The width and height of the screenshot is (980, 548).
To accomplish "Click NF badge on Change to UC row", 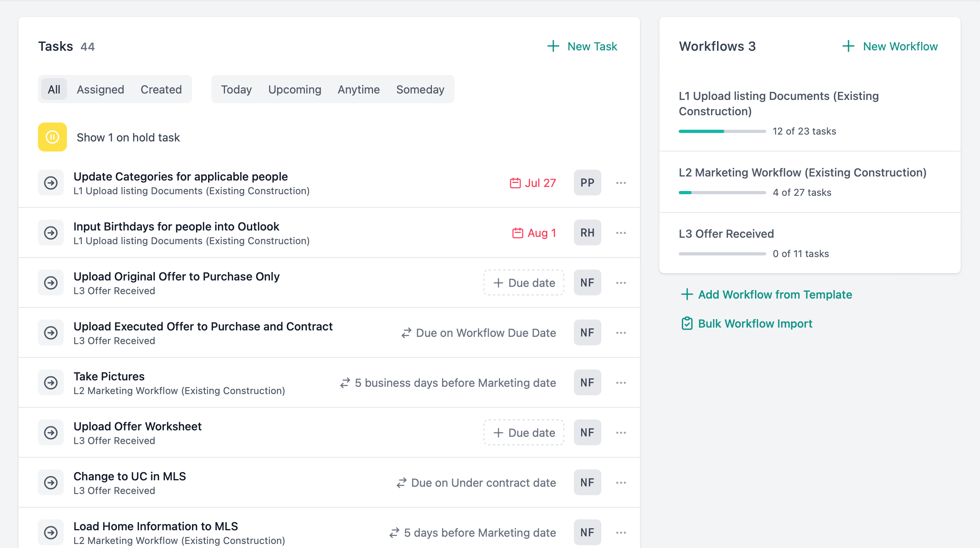I will tap(587, 483).
